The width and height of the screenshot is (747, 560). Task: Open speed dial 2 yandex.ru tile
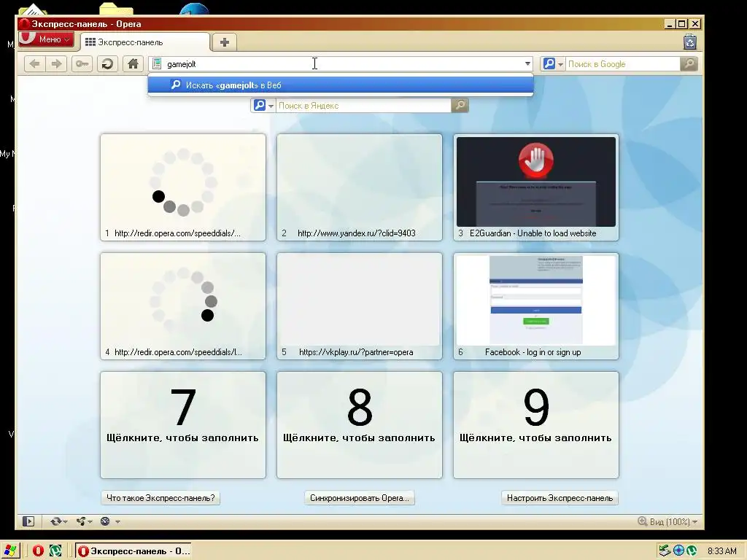360,187
